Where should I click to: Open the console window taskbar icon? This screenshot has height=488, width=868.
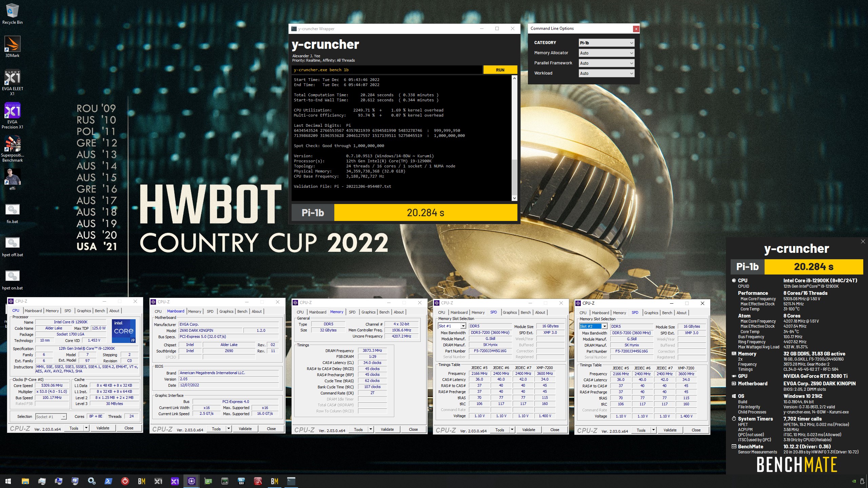[x=291, y=481]
